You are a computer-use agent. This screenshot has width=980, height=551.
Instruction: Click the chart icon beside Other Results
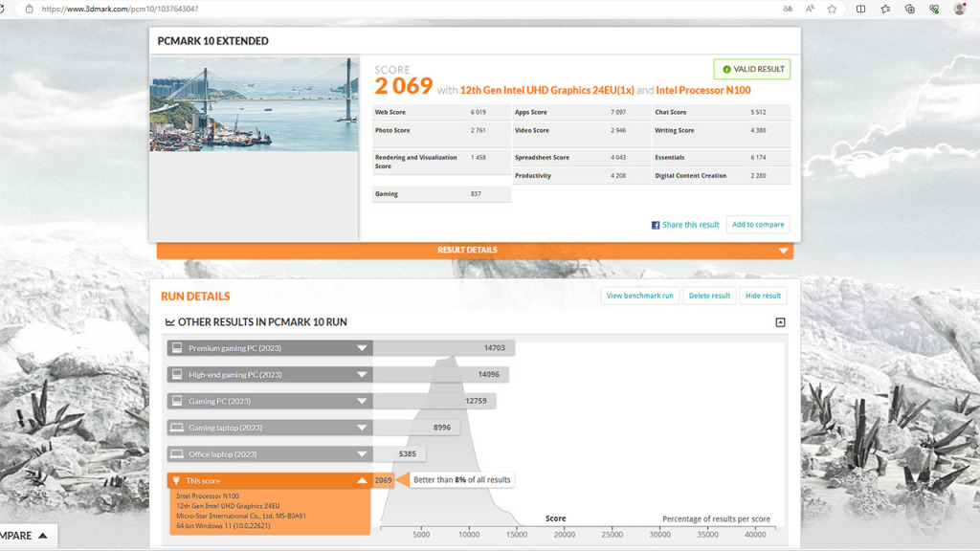pos(169,322)
